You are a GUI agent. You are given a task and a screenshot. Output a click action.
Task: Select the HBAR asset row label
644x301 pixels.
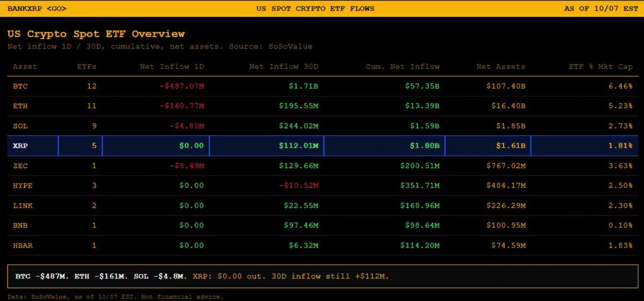23,245
